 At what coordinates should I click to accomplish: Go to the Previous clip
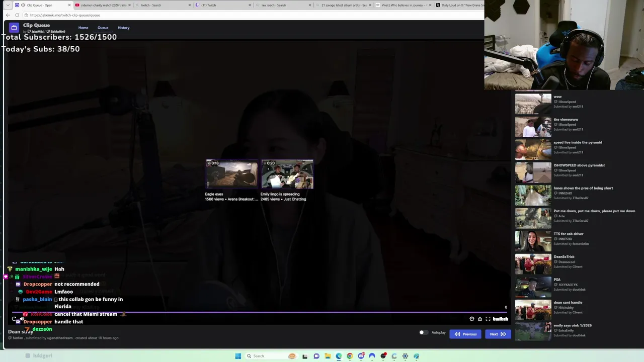click(466, 334)
